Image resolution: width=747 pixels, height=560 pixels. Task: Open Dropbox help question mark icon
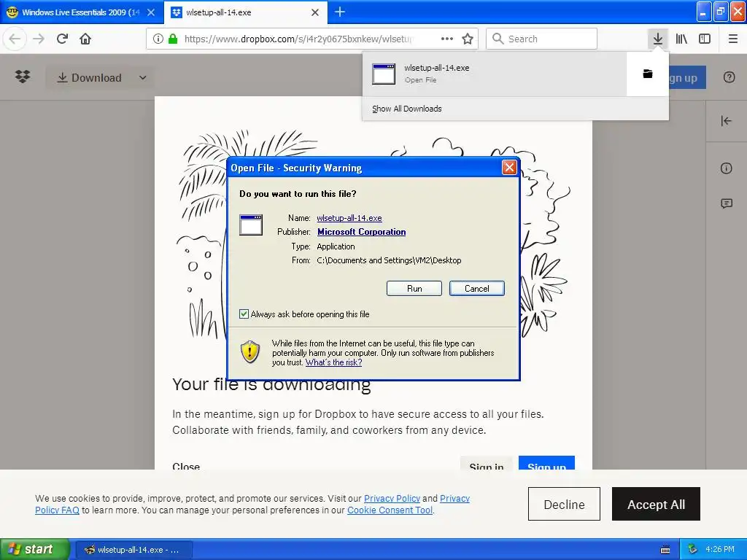pos(729,77)
